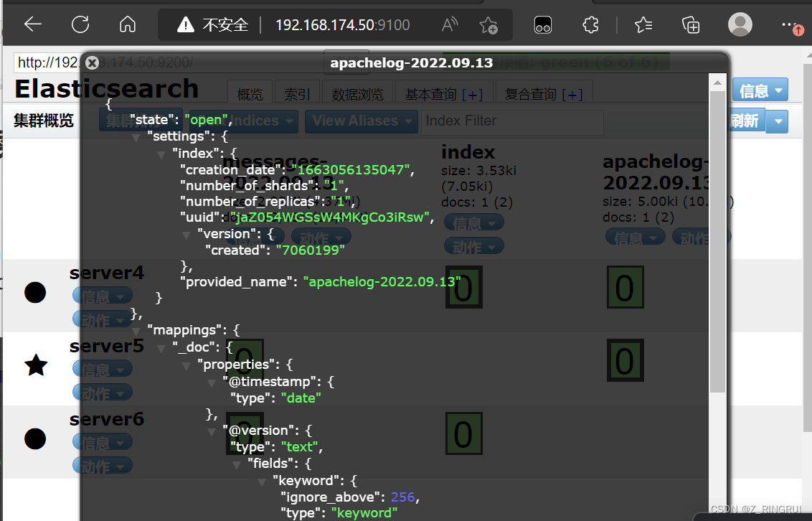Screen dimensions: 812x521
Task: Click the Elasticsearch connection URL field
Action: (x=171, y=62)
